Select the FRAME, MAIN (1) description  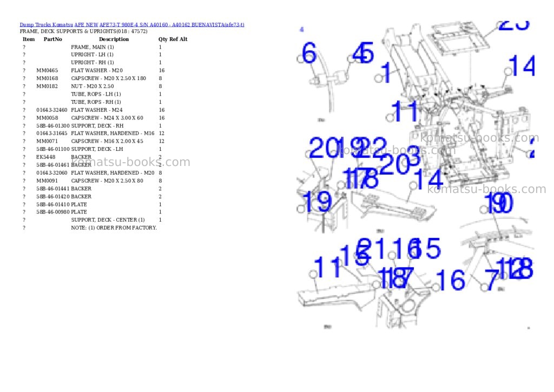(x=92, y=47)
